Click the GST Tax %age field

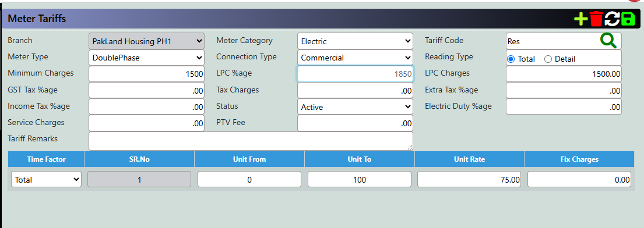[x=147, y=91]
